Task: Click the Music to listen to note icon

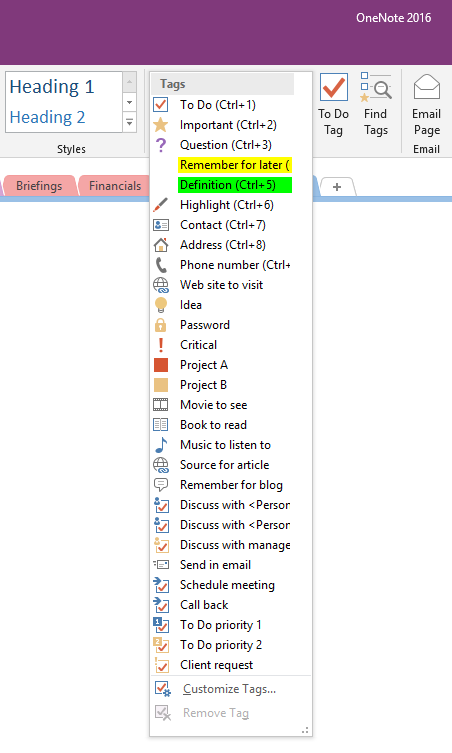Action: coord(160,445)
